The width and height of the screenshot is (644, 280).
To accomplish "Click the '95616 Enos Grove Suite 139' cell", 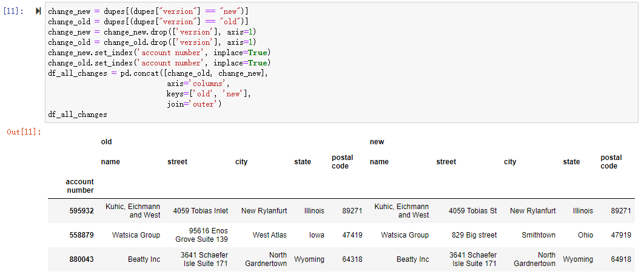I will point(201,235).
